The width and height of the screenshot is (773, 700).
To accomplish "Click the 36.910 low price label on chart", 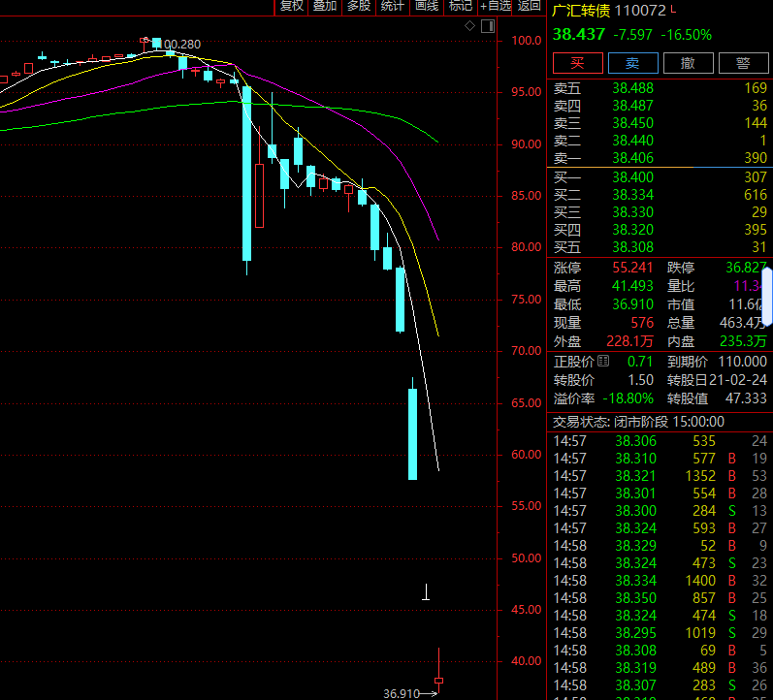I will coord(402,693).
